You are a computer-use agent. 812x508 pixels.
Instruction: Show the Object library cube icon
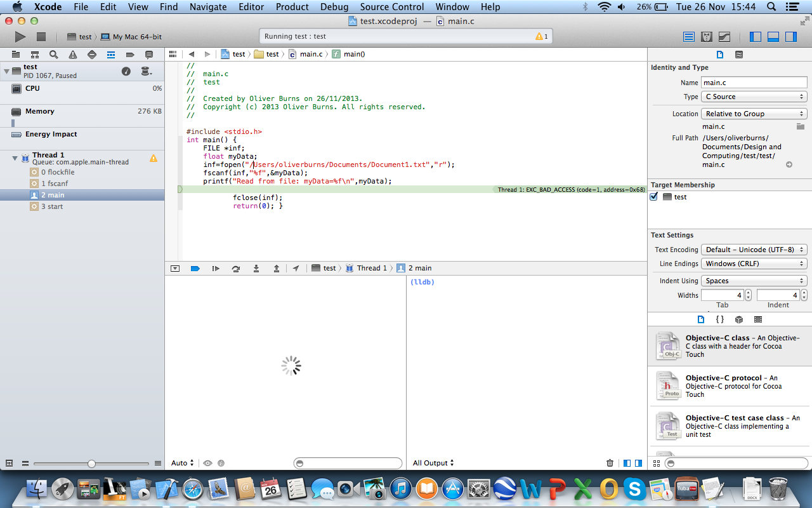(x=739, y=319)
